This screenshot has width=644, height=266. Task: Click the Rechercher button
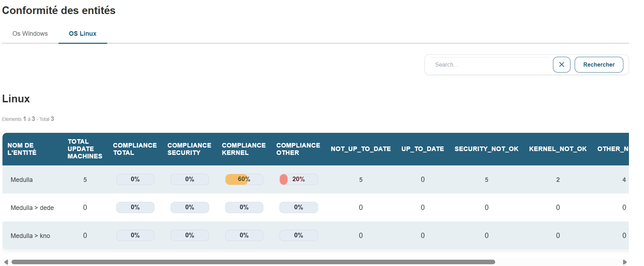click(599, 64)
